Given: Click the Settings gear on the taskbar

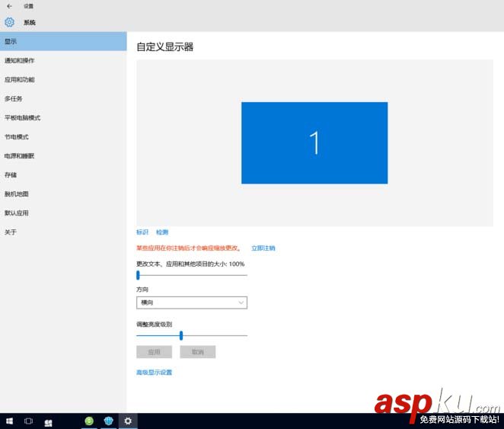Looking at the screenshot, I should [128, 421].
